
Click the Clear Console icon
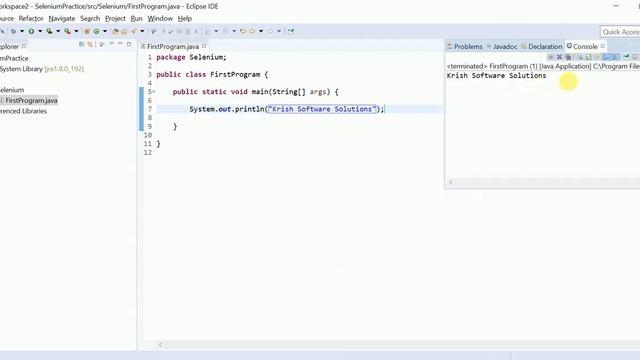coord(579,57)
